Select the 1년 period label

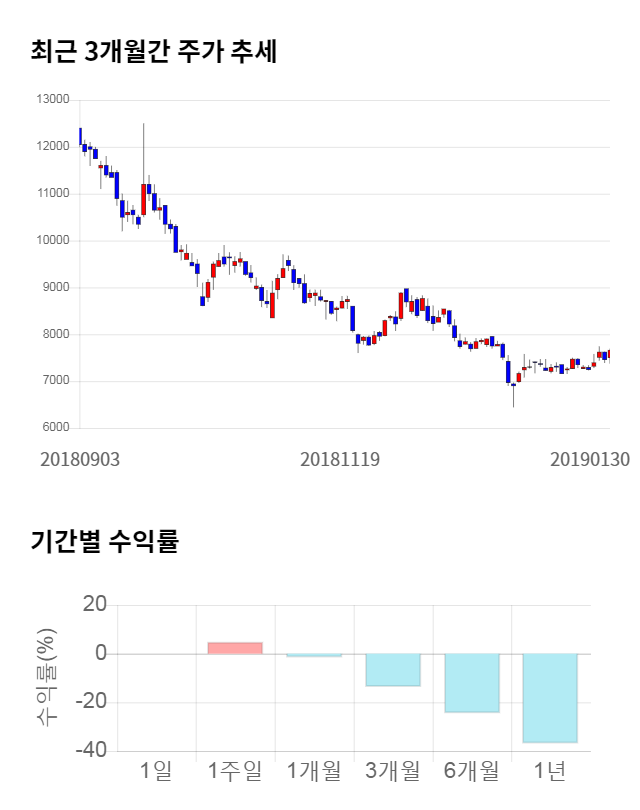point(550,771)
